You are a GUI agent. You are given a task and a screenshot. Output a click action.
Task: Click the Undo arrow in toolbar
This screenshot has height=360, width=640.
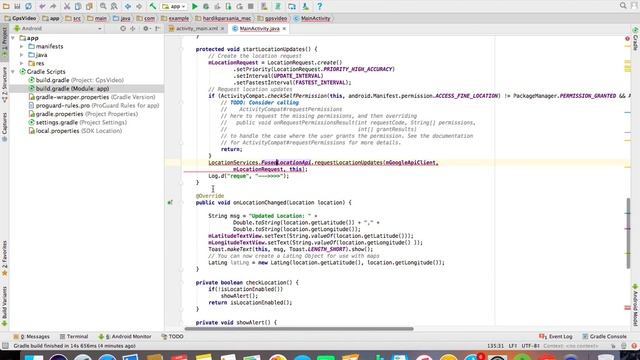point(42,6)
